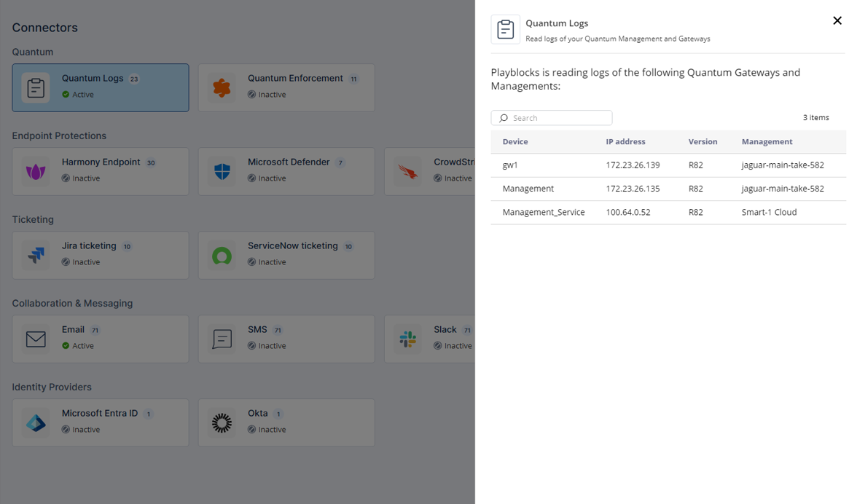The image size is (849, 504).
Task: Sort table by Version column header
Action: [703, 142]
